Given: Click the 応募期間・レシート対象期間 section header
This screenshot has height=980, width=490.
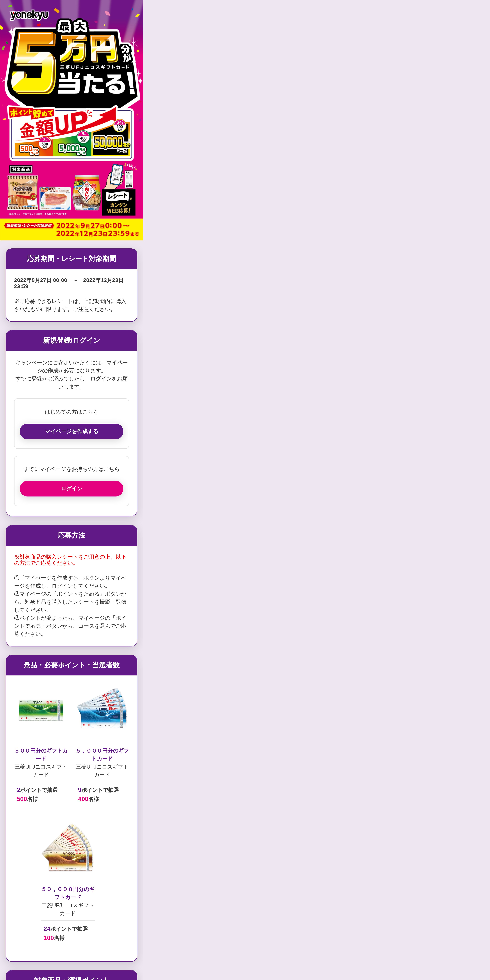Looking at the screenshot, I should (71, 259).
